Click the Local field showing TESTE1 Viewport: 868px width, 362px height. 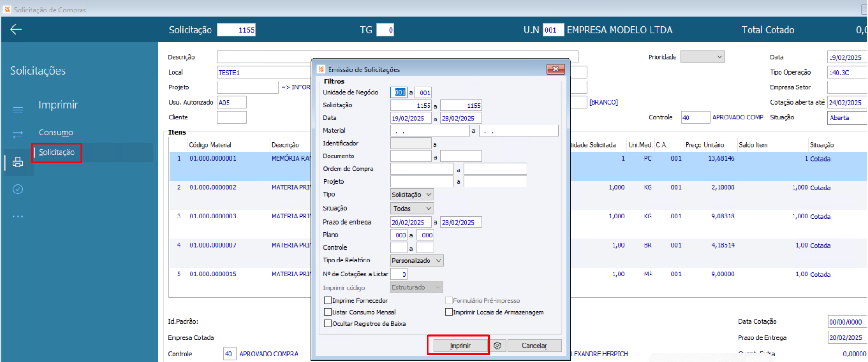tap(265, 72)
